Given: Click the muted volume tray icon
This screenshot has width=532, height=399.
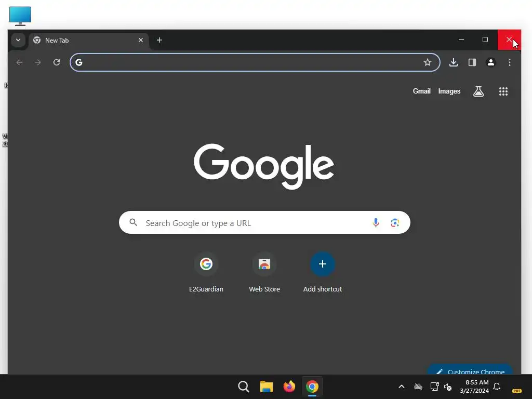Looking at the screenshot, I should click(x=448, y=387).
